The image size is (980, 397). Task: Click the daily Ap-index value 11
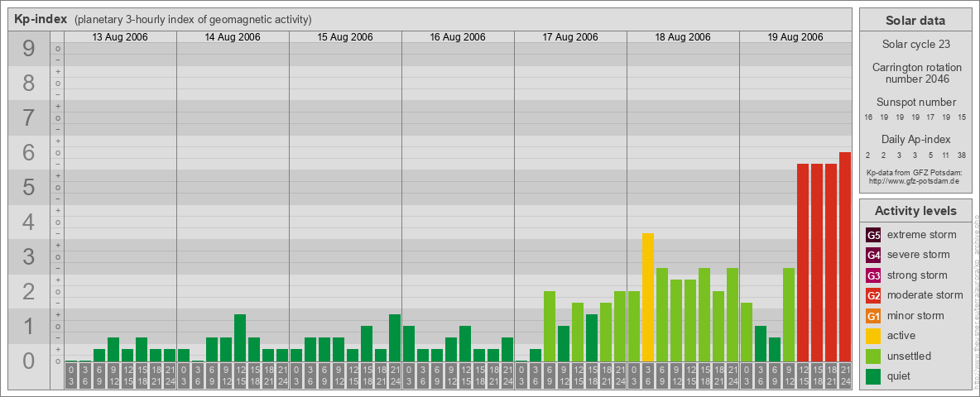(x=945, y=155)
